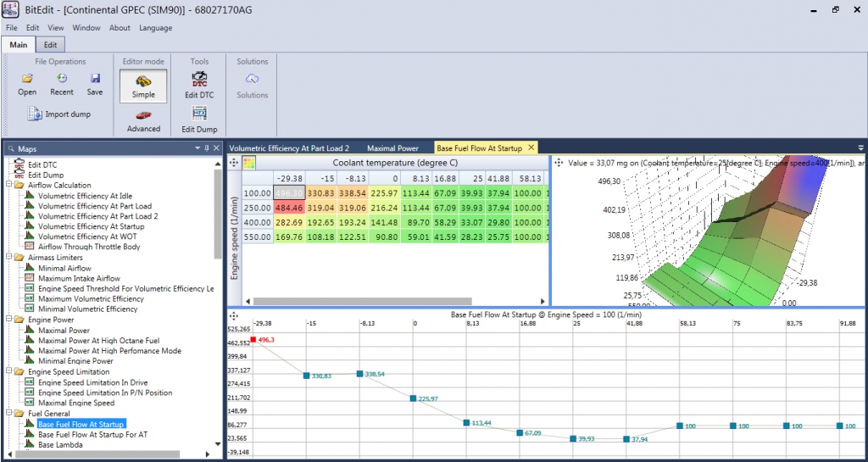Pin the Maps panel
This screenshot has width=868, height=462.
[207, 148]
